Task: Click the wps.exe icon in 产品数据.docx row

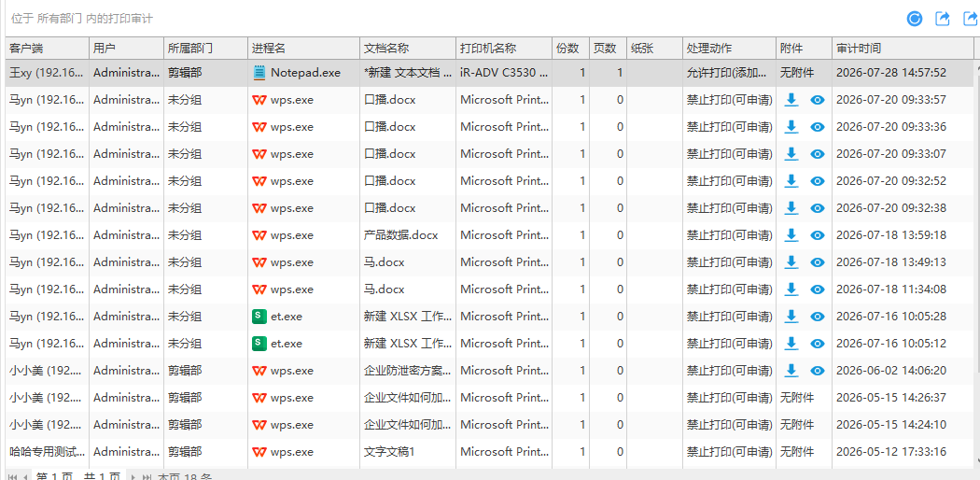Action: point(259,235)
